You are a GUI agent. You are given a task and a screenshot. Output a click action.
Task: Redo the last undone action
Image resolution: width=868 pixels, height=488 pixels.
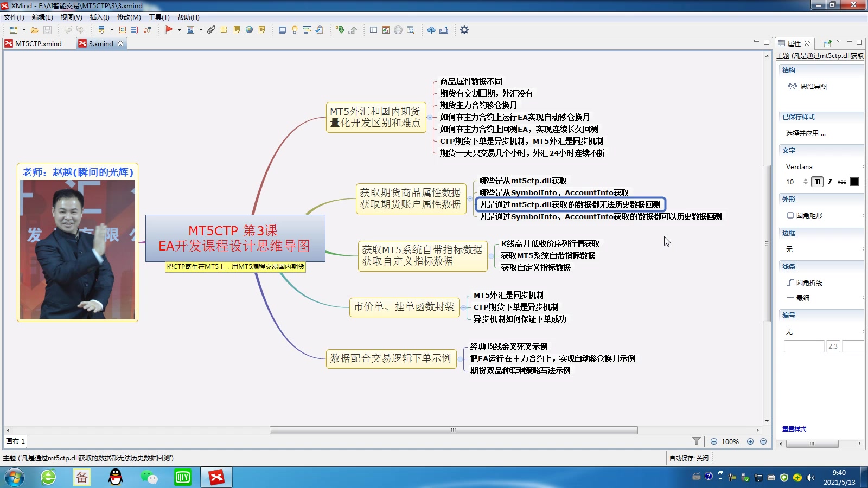click(x=80, y=30)
